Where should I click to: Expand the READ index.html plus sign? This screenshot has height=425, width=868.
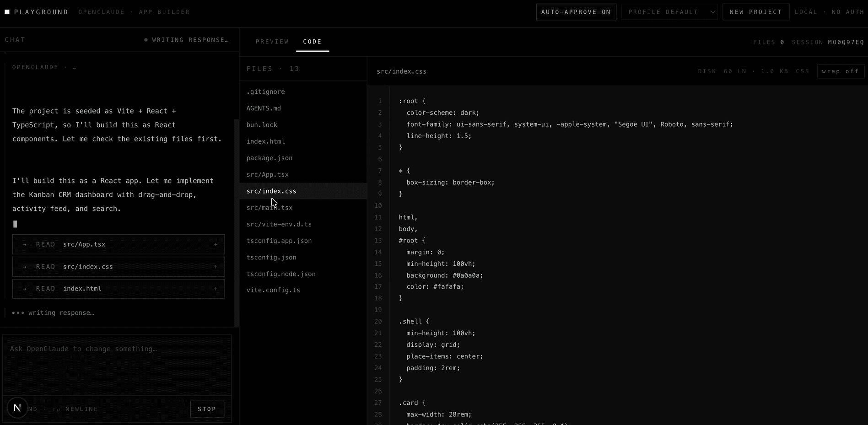(216, 289)
